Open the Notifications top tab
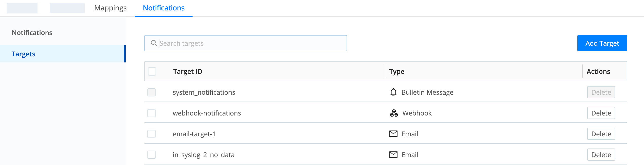The height and width of the screenshot is (165, 644). (x=164, y=8)
